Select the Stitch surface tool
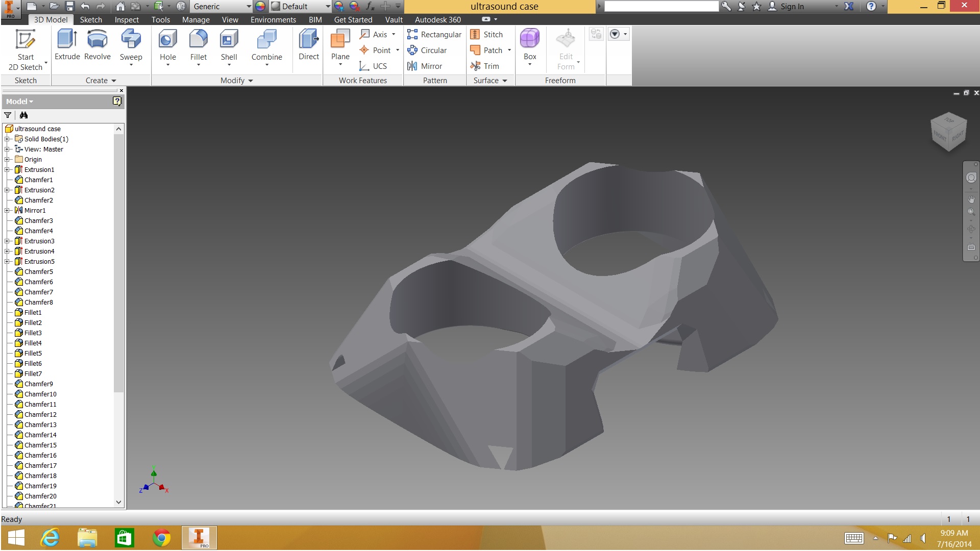This screenshot has width=980, height=551. pyautogui.click(x=487, y=34)
